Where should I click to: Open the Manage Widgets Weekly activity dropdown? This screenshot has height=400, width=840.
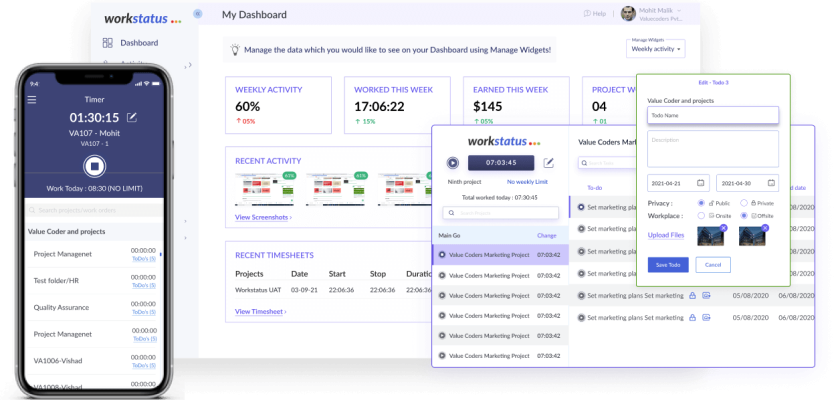(656, 49)
